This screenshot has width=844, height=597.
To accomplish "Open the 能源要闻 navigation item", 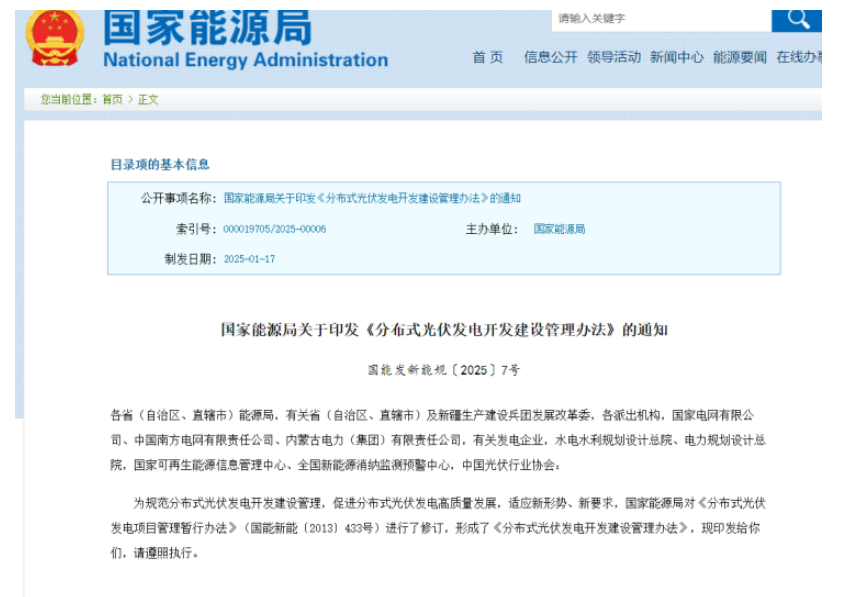I will tap(740, 57).
